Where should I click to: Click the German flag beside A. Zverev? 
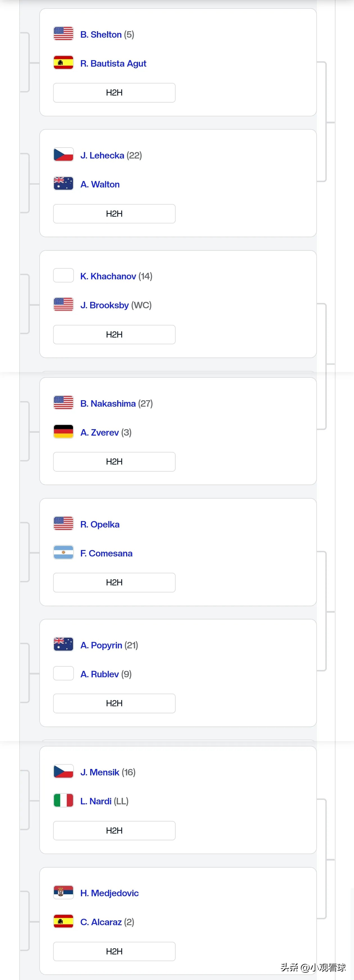[x=63, y=431]
